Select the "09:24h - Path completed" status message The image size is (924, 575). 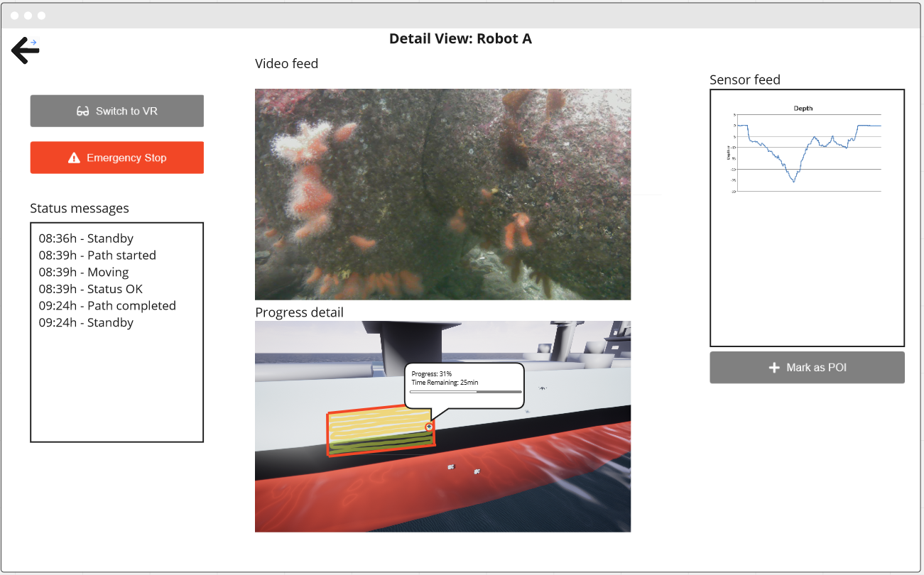point(107,306)
